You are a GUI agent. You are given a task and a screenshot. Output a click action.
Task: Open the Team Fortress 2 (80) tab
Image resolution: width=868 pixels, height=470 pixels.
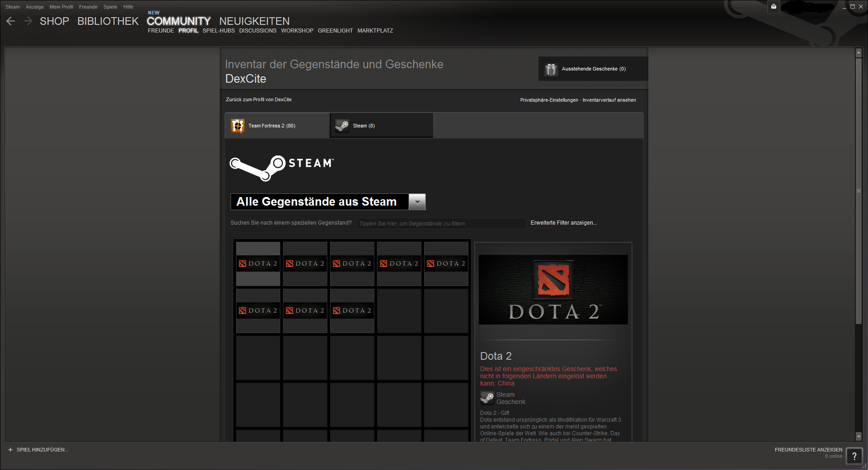click(x=277, y=126)
